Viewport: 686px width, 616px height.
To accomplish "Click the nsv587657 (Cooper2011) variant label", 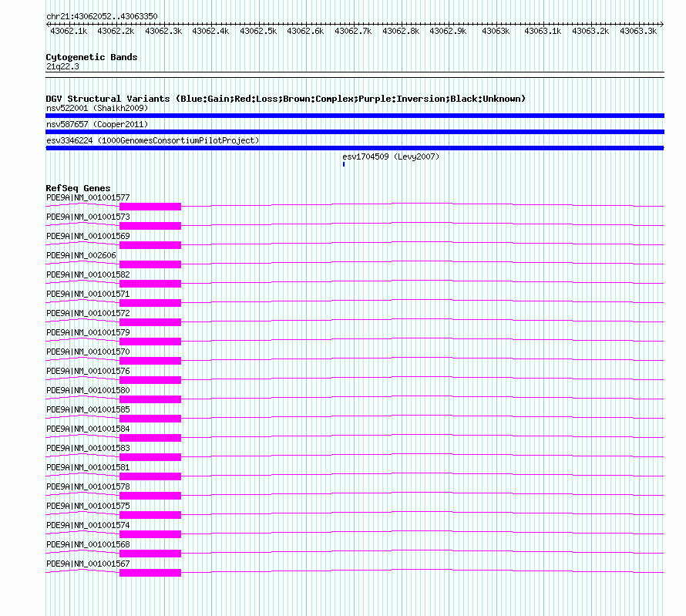I will [x=97, y=124].
